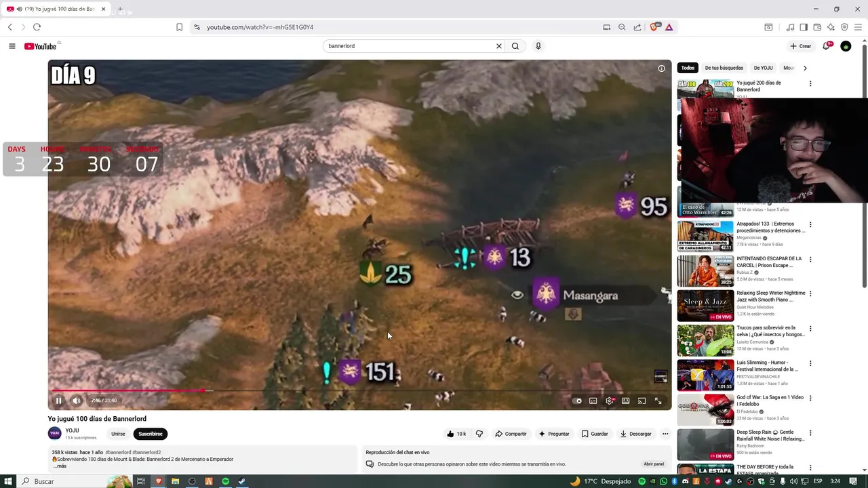Viewport: 868px width, 488px height.
Task: Select De tus búsquedas chip
Action: tap(724, 68)
